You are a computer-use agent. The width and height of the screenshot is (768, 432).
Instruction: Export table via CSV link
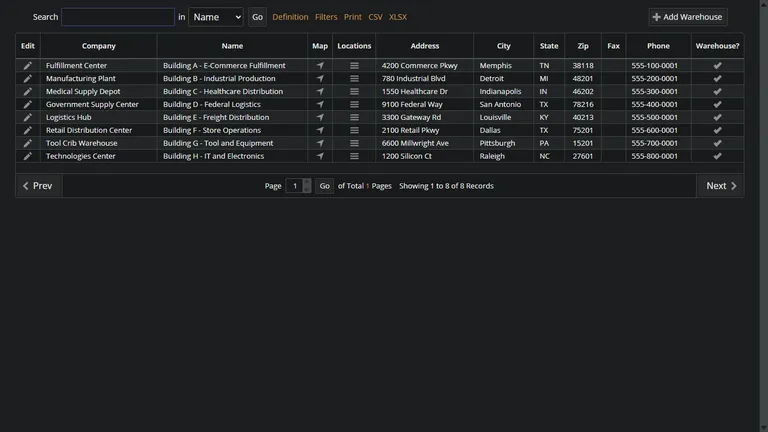375,17
